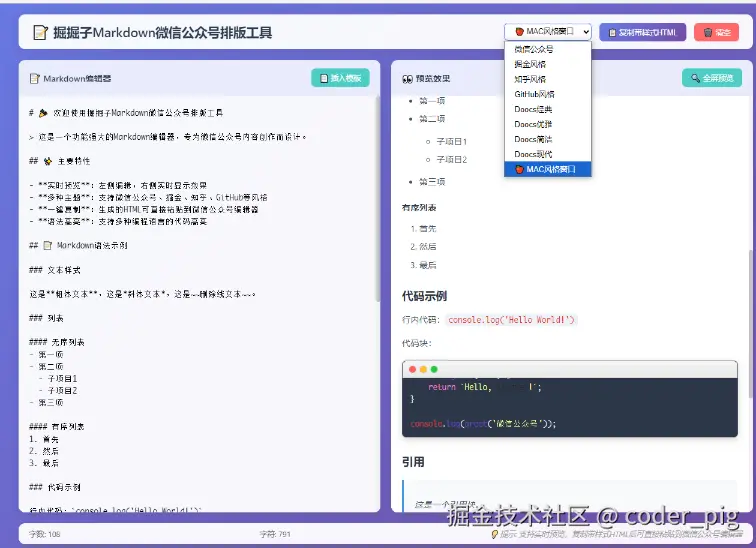Click the 插入模板 button

point(340,78)
